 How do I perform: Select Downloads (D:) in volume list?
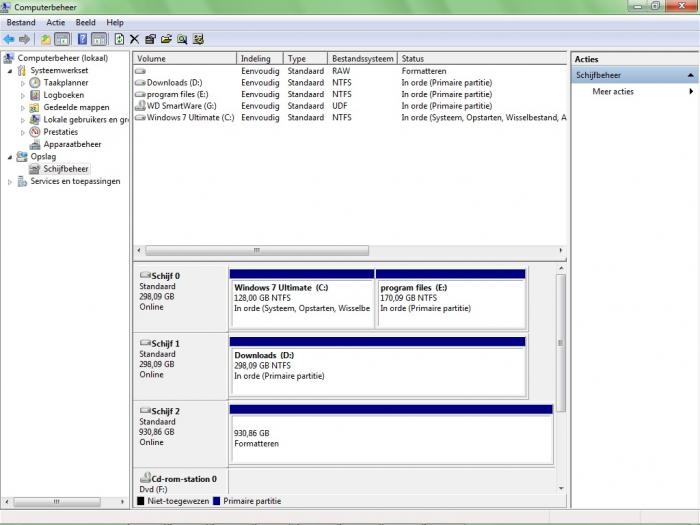174,83
